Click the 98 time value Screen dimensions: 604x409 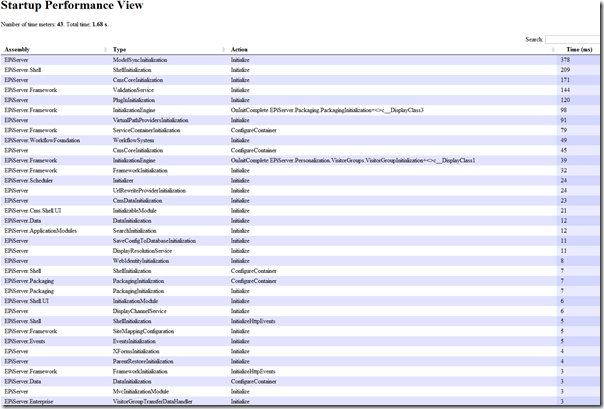click(x=564, y=110)
